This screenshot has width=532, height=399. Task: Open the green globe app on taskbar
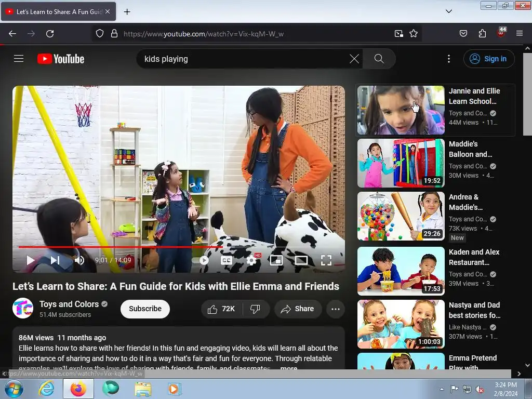111,389
